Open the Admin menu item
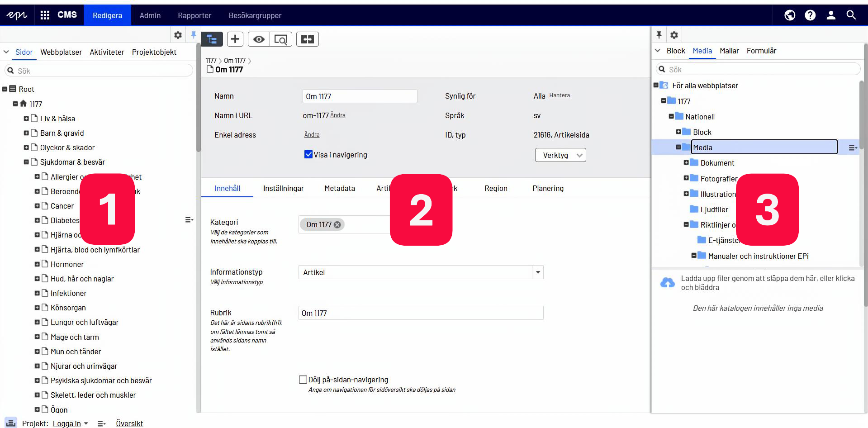Viewport: 868px width, 428px height. coord(150,15)
